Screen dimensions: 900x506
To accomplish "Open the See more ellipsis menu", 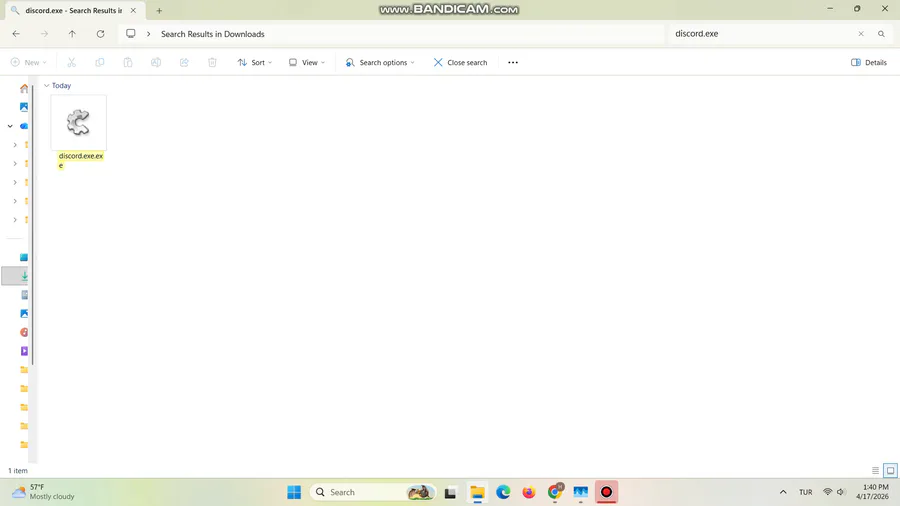I will 513,63.
